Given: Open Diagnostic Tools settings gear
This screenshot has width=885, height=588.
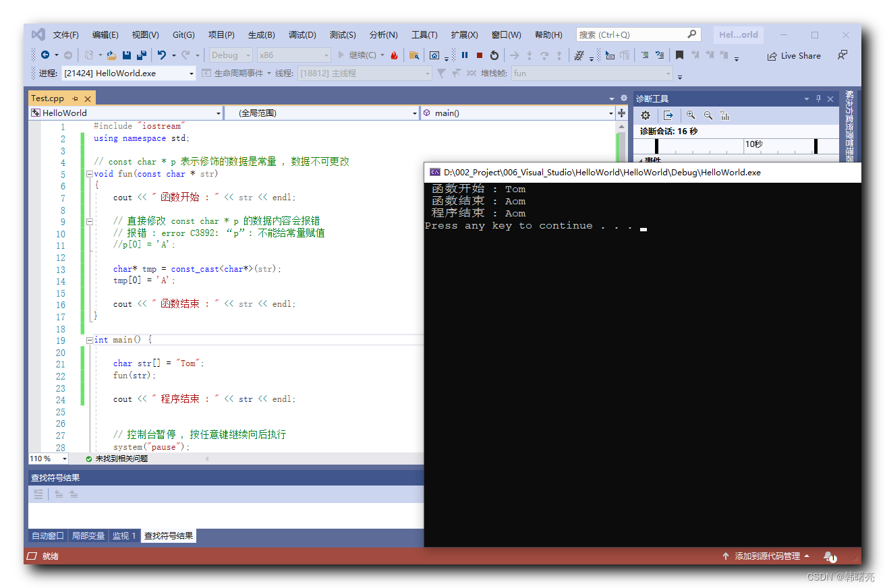Looking at the screenshot, I should point(646,115).
